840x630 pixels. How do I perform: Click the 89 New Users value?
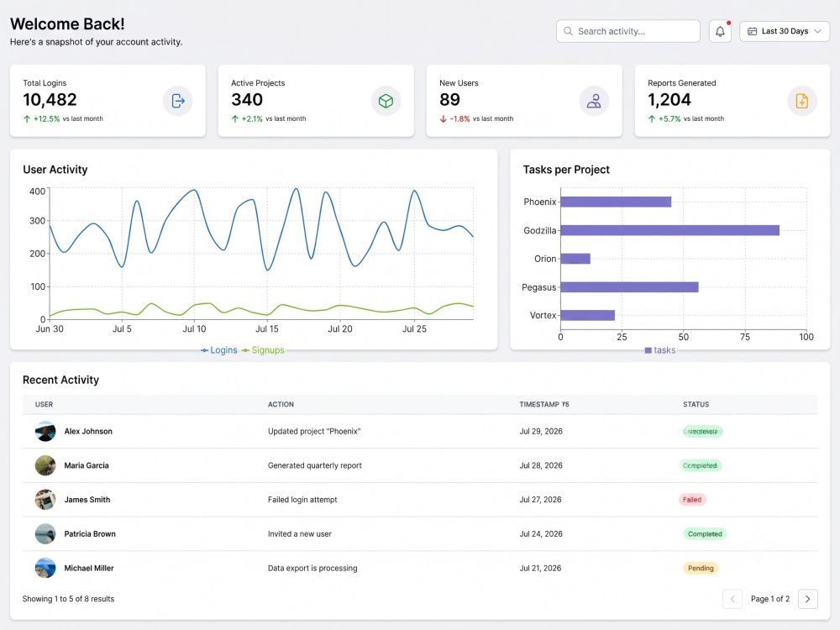(450, 100)
